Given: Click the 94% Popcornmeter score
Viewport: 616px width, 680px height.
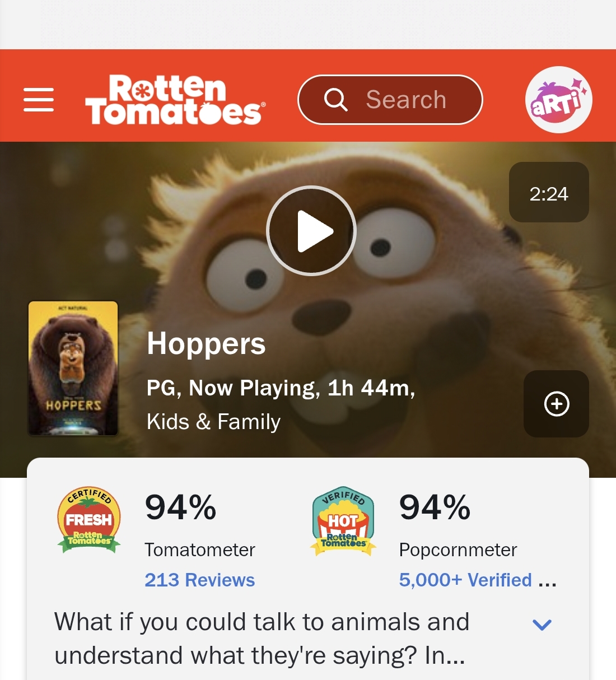Looking at the screenshot, I should click(x=435, y=507).
